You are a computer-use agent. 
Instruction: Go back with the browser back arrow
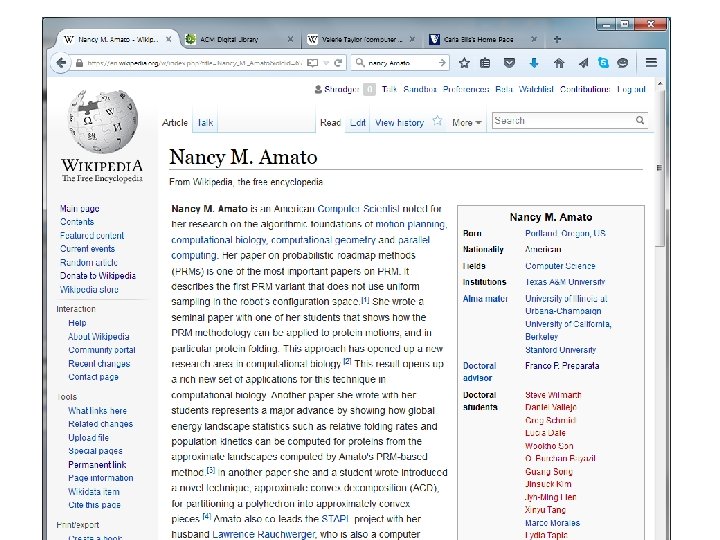coord(61,62)
